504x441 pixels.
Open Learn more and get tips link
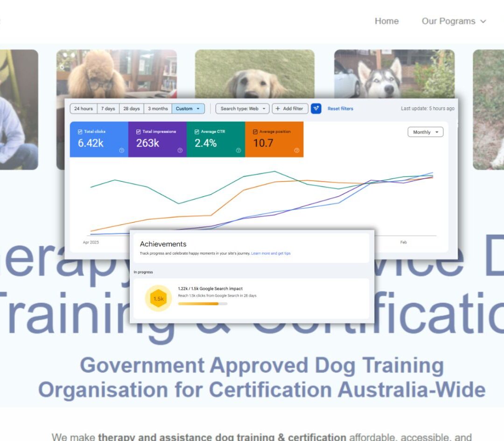coord(271,253)
